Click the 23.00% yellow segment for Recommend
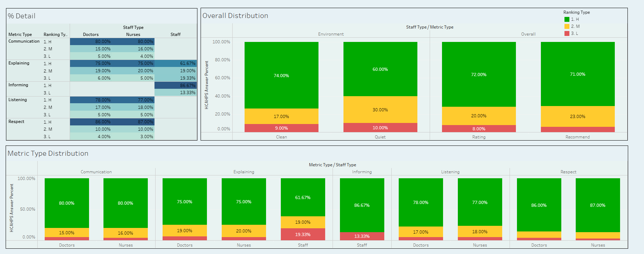 [x=578, y=116]
